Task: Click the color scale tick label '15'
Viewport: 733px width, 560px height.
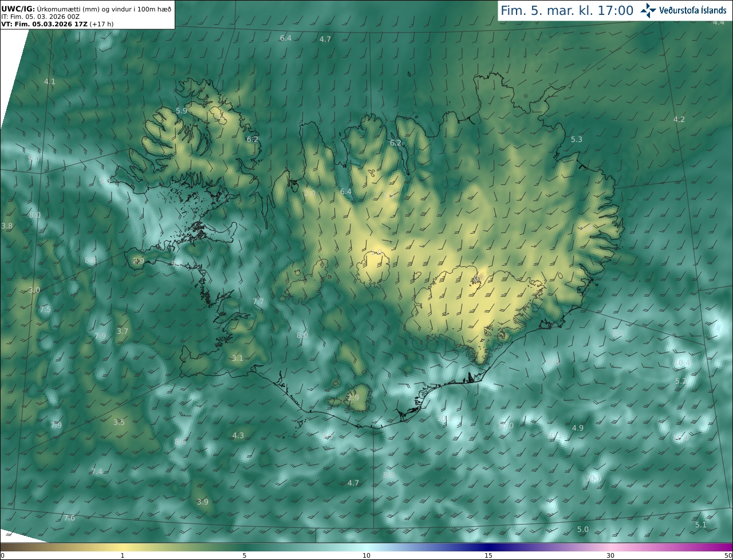Action: 488,555
